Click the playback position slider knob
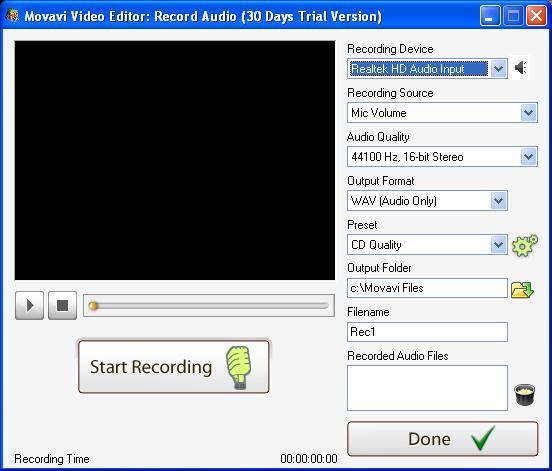Viewport: 552px width, 471px height. (x=93, y=306)
